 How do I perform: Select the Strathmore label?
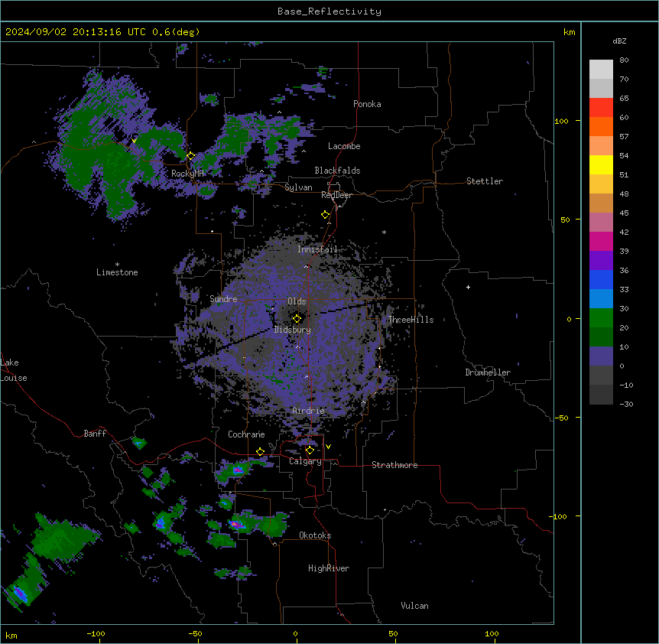(x=394, y=465)
